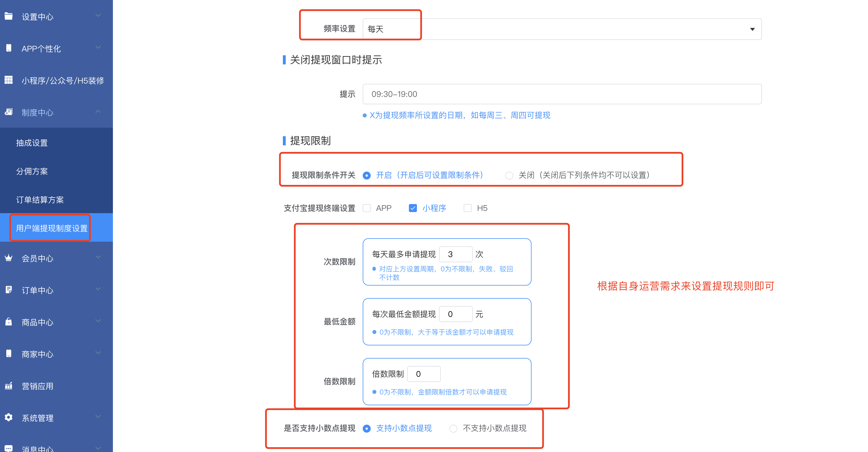Select 不支持小数点提现 radio button
The image size is (868, 452).
(453, 428)
